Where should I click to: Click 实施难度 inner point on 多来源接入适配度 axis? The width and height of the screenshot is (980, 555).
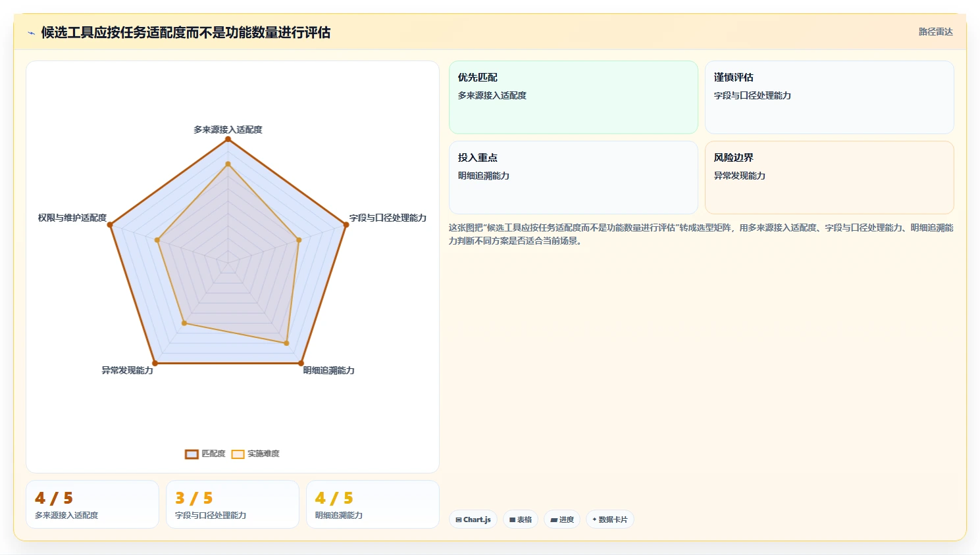tap(228, 164)
